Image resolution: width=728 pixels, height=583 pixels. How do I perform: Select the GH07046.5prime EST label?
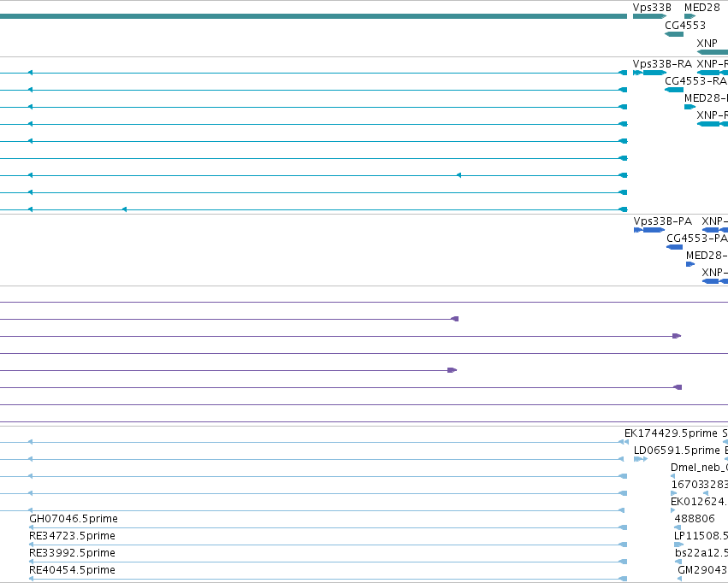click(74, 518)
